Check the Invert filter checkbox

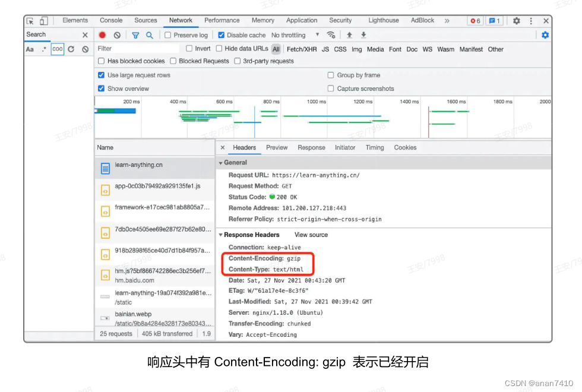(x=189, y=48)
